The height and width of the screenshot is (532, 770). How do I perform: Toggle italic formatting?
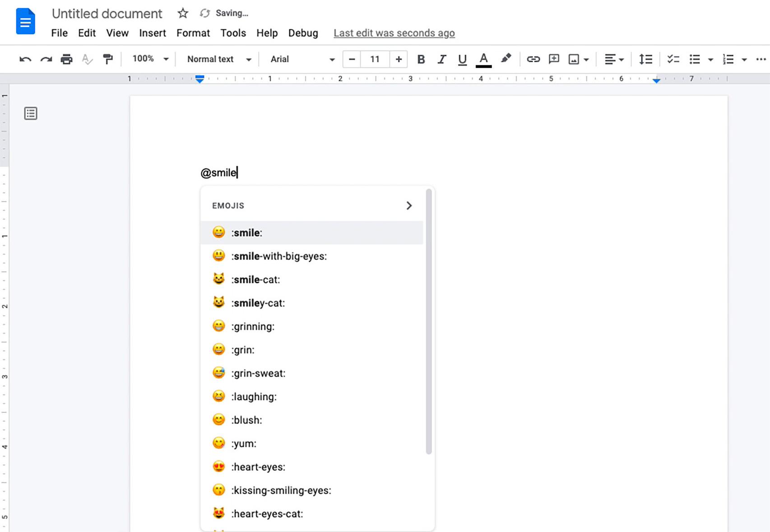[x=441, y=59]
